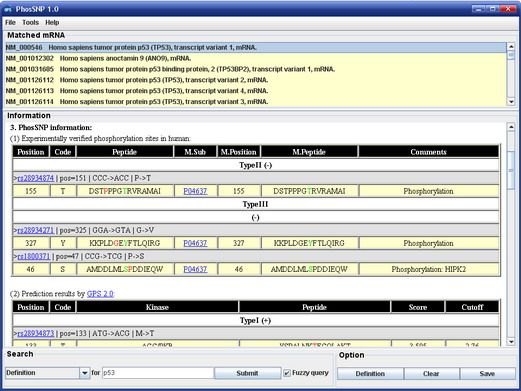Select NM_001126114 transcript variant 3 row
The image size is (521, 391).
coord(255,102)
